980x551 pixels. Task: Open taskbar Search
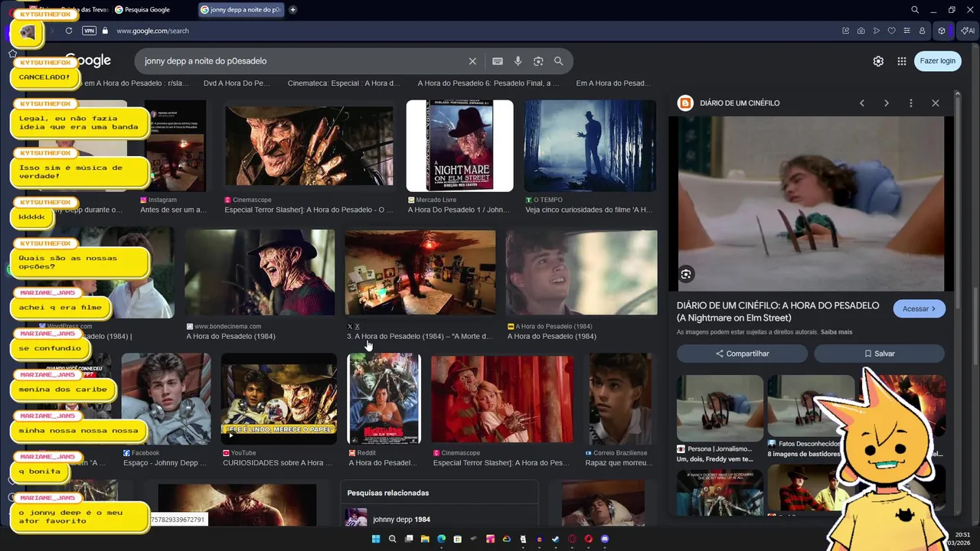click(x=392, y=539)
